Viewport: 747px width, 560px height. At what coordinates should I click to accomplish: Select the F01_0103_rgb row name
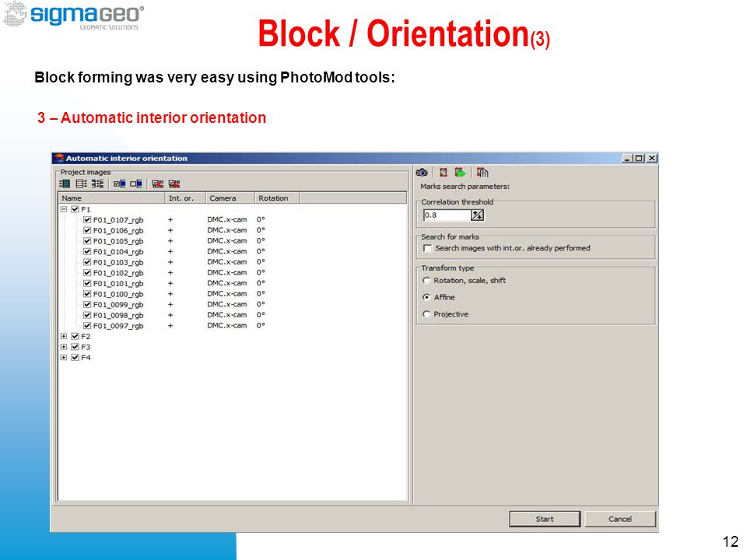(x=118, y=262)
